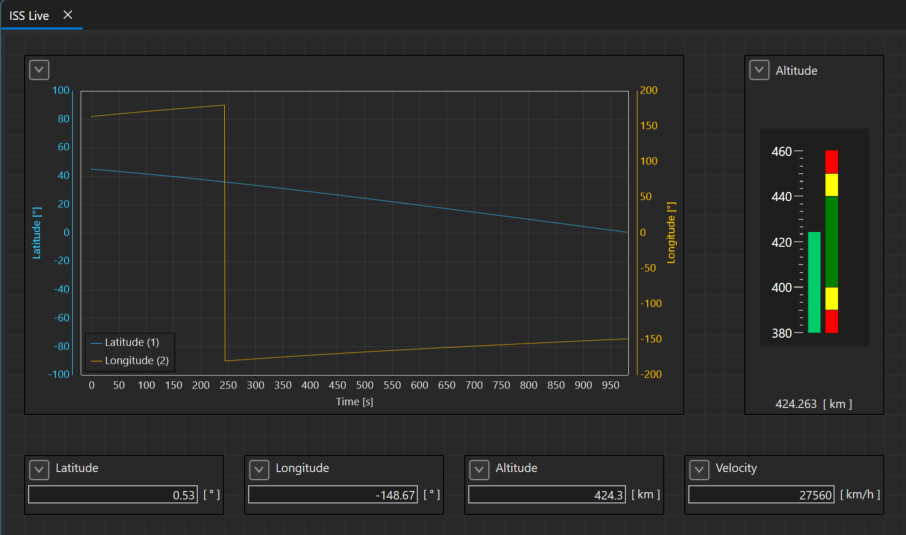
Task: Select the Latitude (1) legend entry
Action: [x=125, y=343]
